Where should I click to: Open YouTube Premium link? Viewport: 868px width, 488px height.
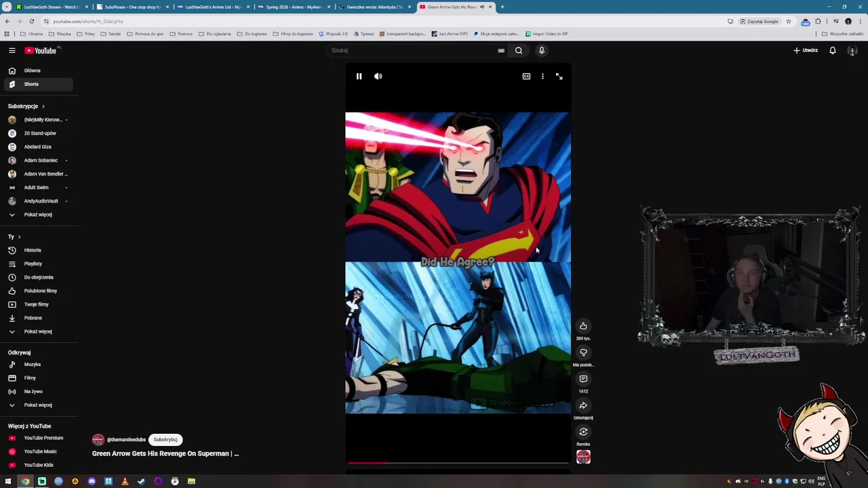pyautogui.click(x=37, y=438)
